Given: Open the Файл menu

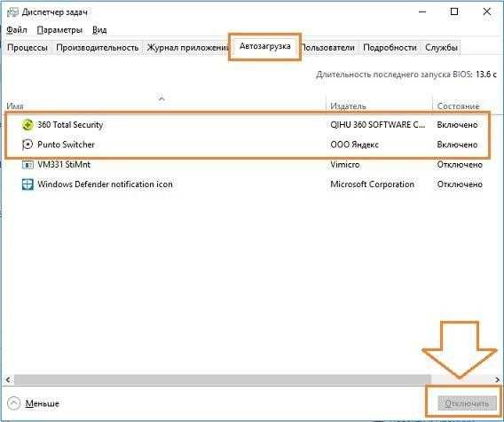Looking at the screenshot, I should [16, 30].
